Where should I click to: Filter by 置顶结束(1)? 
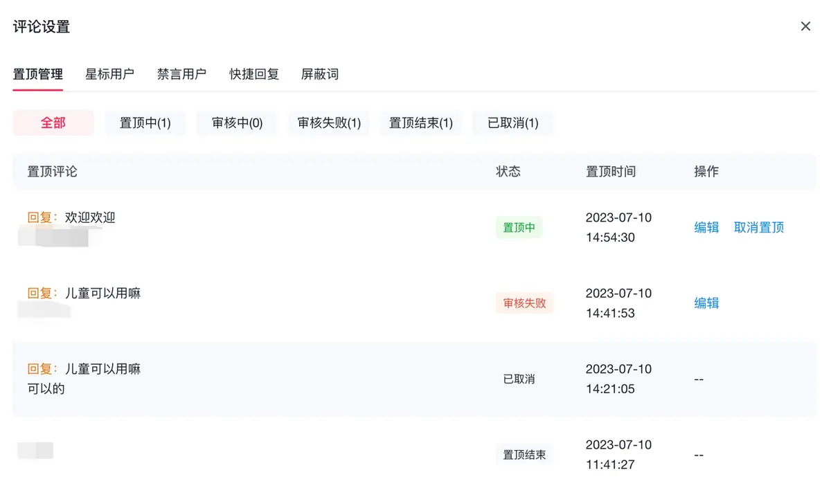[421, 123]
